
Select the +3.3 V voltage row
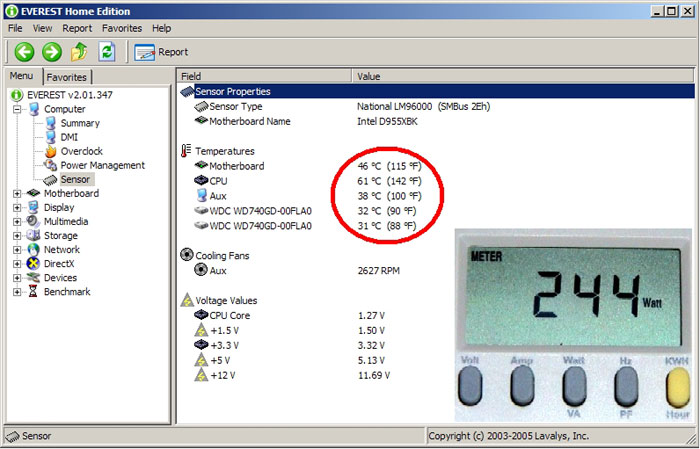coord(436,345)
